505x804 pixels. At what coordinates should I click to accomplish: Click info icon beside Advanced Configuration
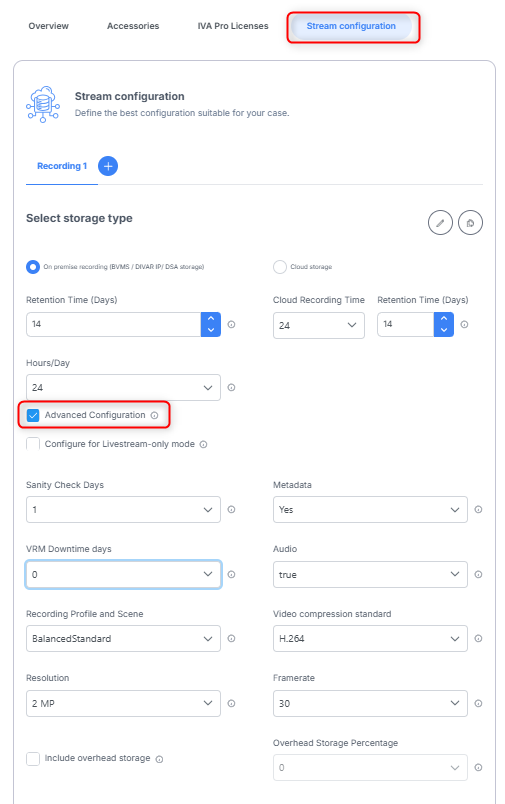(x=154, y=415)
